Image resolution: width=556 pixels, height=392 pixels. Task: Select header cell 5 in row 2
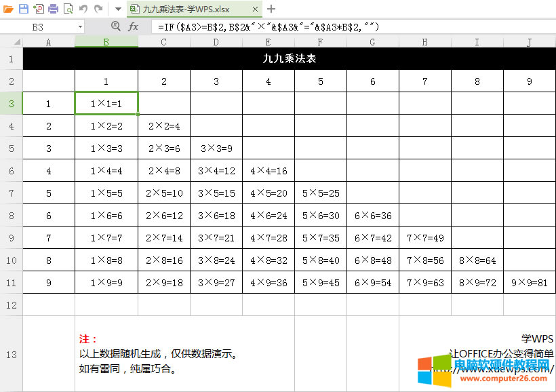coord(321,81)
